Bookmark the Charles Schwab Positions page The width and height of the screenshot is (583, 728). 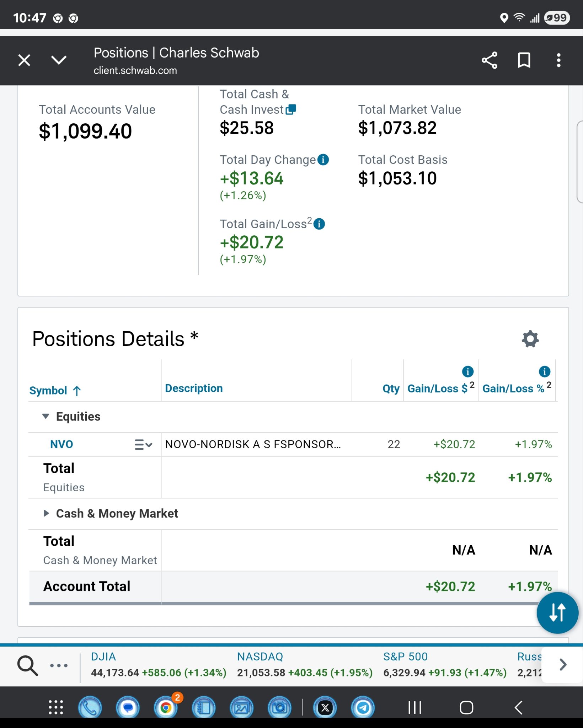click(524, 60)
